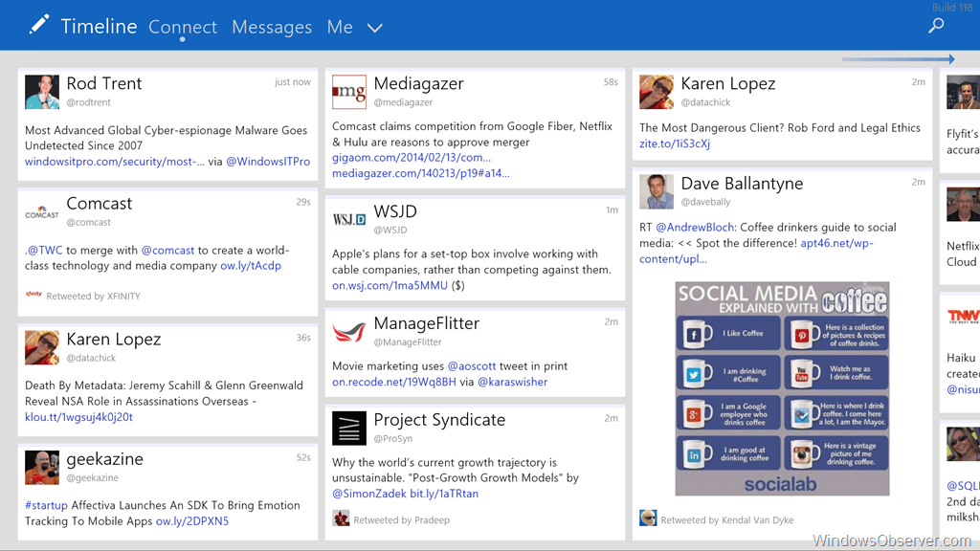Click the @karaswisher mention
The width and height of the screenshot is (980, 551).
coord(513,382)
